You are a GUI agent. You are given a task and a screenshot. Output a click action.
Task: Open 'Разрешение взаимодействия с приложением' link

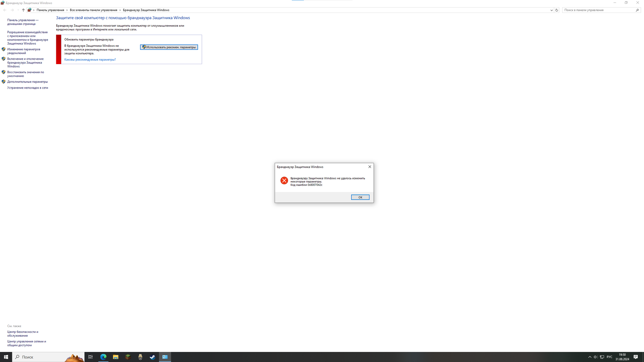point(28,38)
